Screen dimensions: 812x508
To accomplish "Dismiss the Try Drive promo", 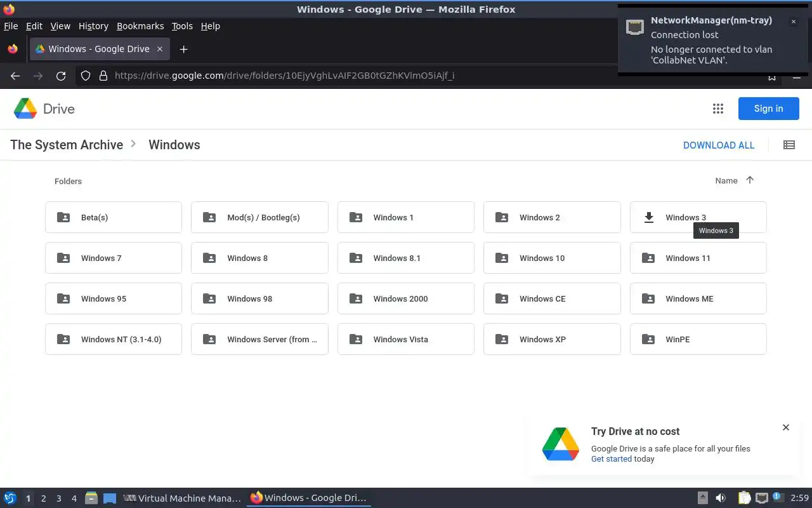I will click(786, 427).
